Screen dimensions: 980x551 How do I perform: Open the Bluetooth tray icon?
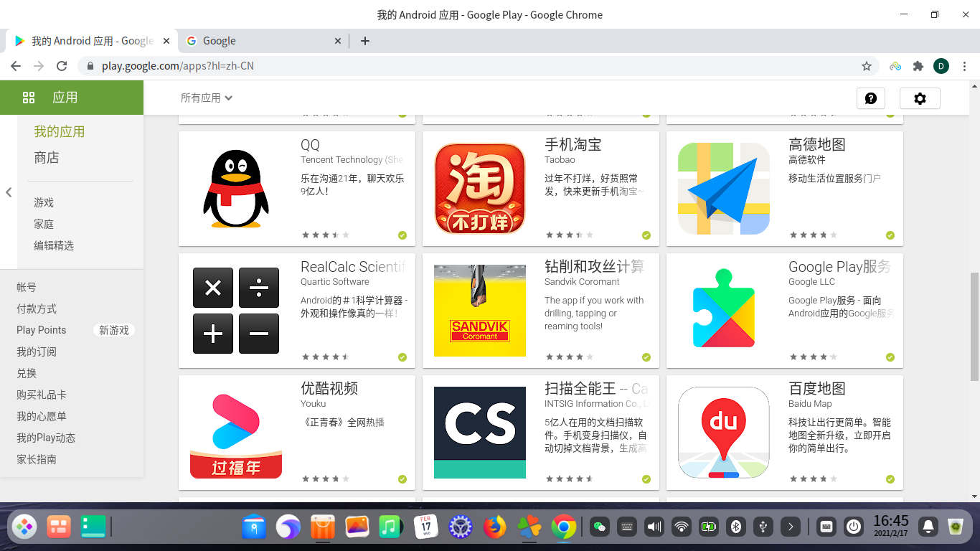coord(735,527)
